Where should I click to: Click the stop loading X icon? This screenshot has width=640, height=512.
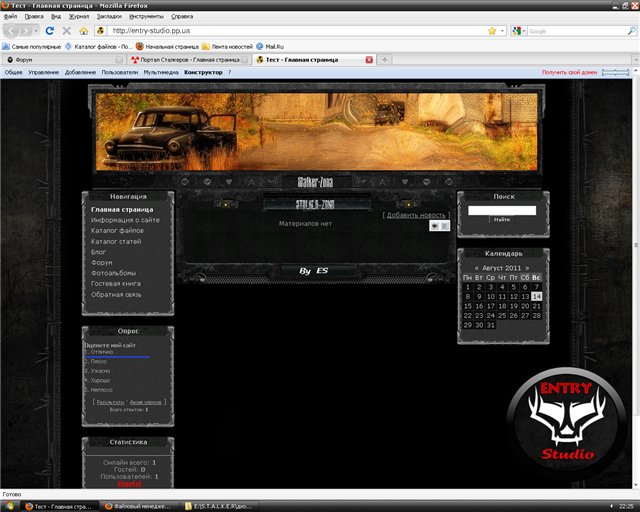click(67, 31)
